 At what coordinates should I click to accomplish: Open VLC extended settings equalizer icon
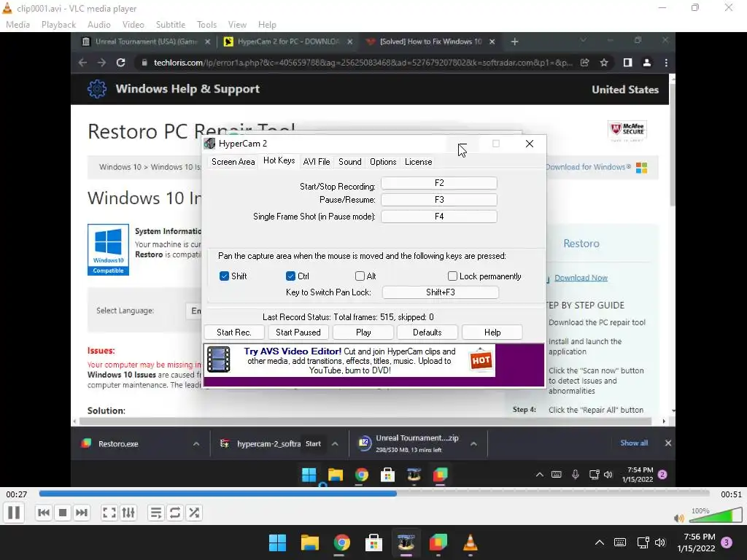(128, 513)
